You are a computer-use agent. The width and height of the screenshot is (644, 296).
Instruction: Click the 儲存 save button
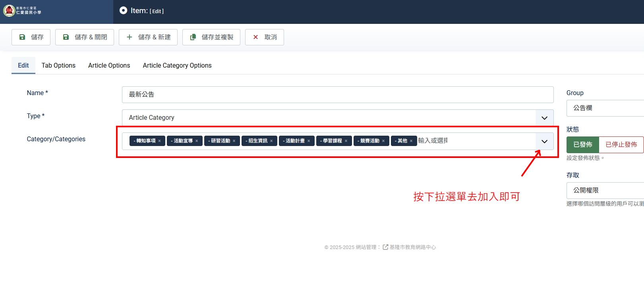pos(31,37)
